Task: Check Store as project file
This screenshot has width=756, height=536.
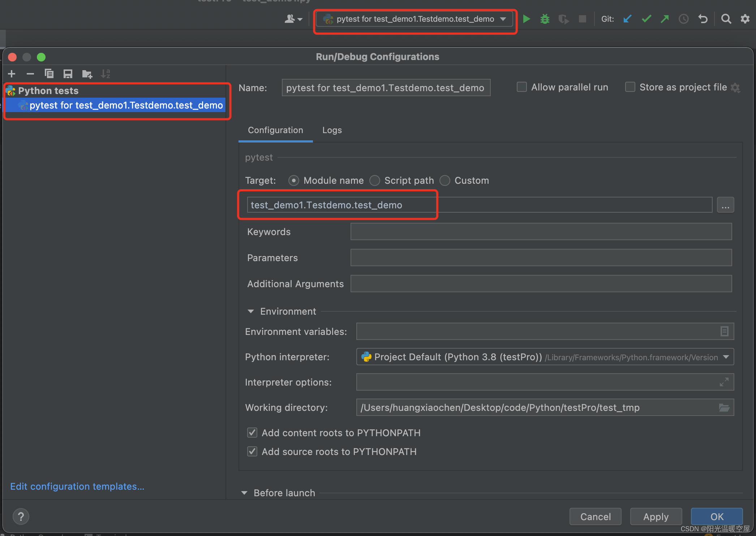Action: 630,87
